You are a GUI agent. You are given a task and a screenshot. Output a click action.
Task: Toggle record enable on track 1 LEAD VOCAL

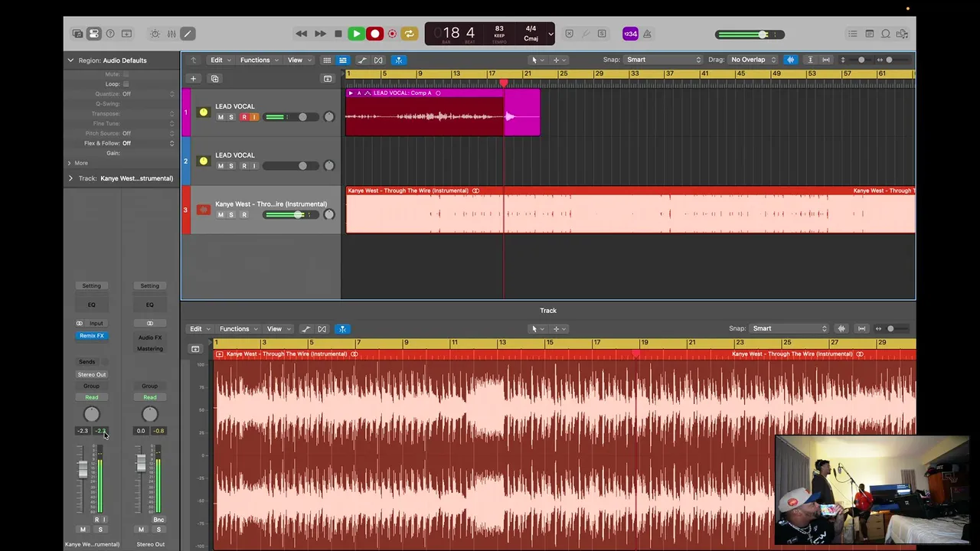click(244, 117)
